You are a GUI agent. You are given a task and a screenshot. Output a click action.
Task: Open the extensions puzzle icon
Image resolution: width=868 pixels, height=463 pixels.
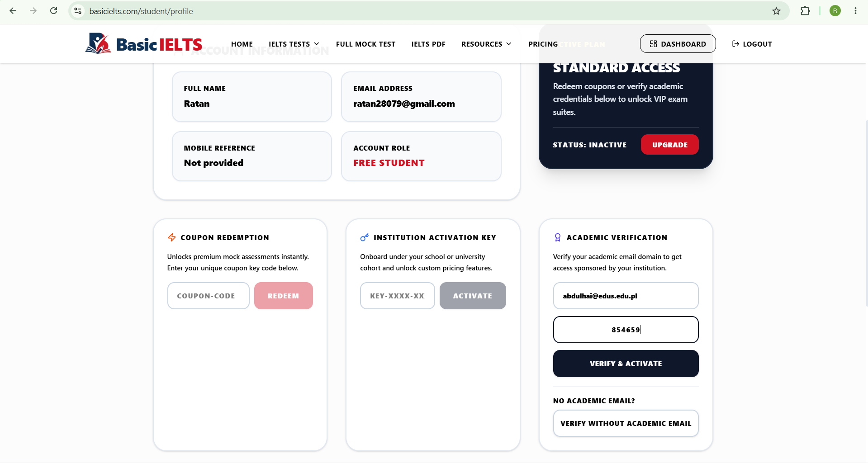[805, 11]
